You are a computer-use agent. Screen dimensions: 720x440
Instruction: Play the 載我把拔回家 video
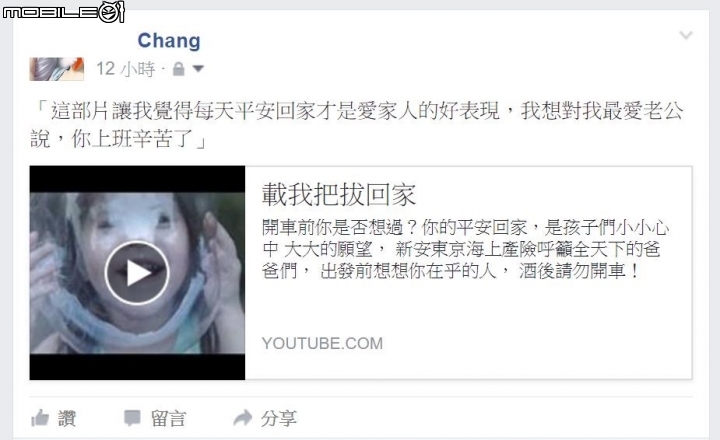pyautogui.click(x=137, y=273)
